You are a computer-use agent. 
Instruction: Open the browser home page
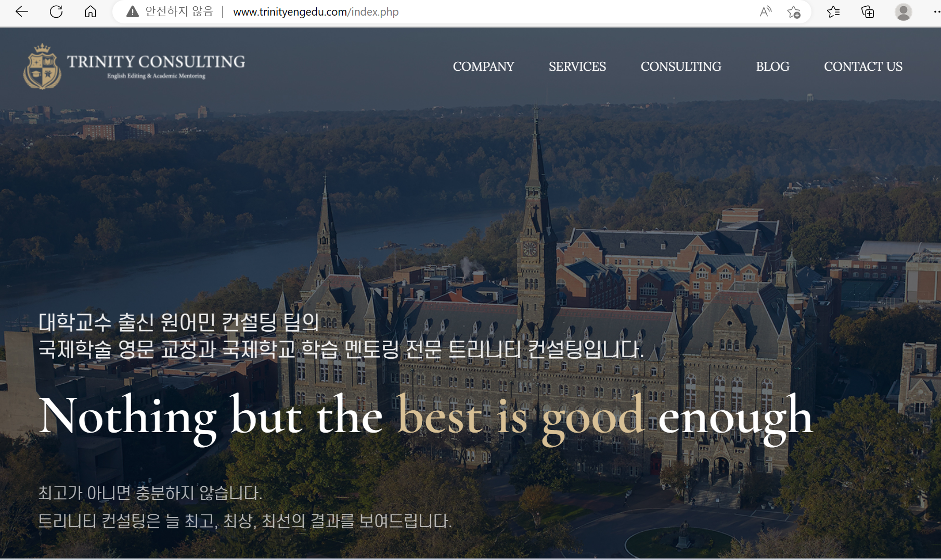90,11
